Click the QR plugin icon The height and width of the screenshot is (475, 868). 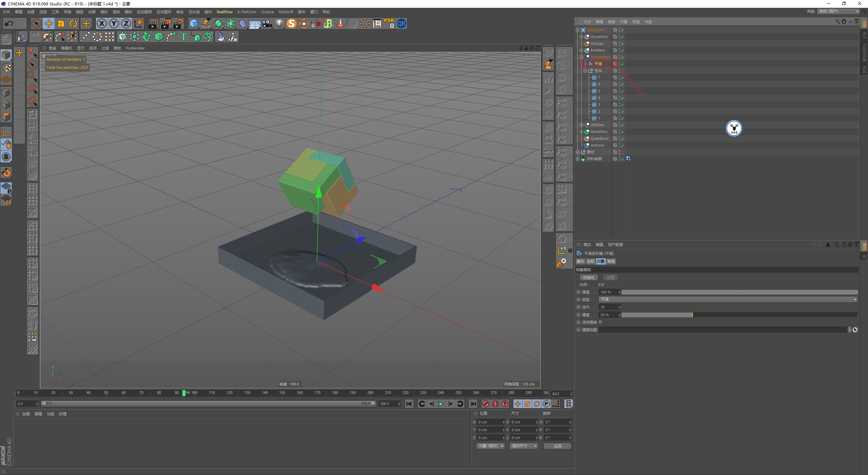click(401, 23)
